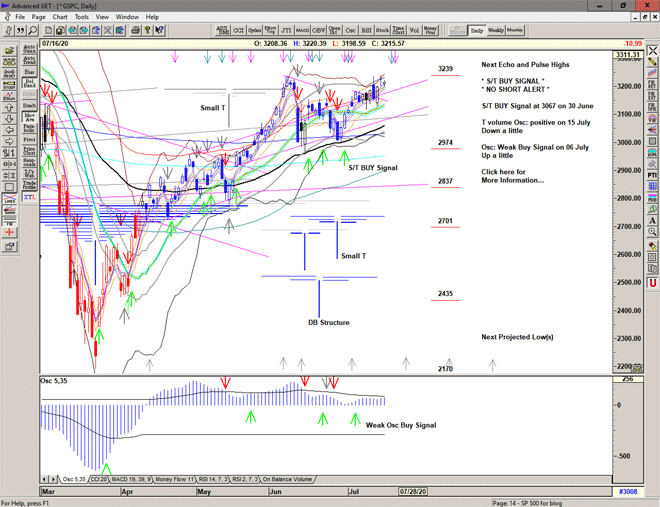
Task: Switch to the On Balance Volume tab
Action: pyautogui.click(x=288, y=479)
